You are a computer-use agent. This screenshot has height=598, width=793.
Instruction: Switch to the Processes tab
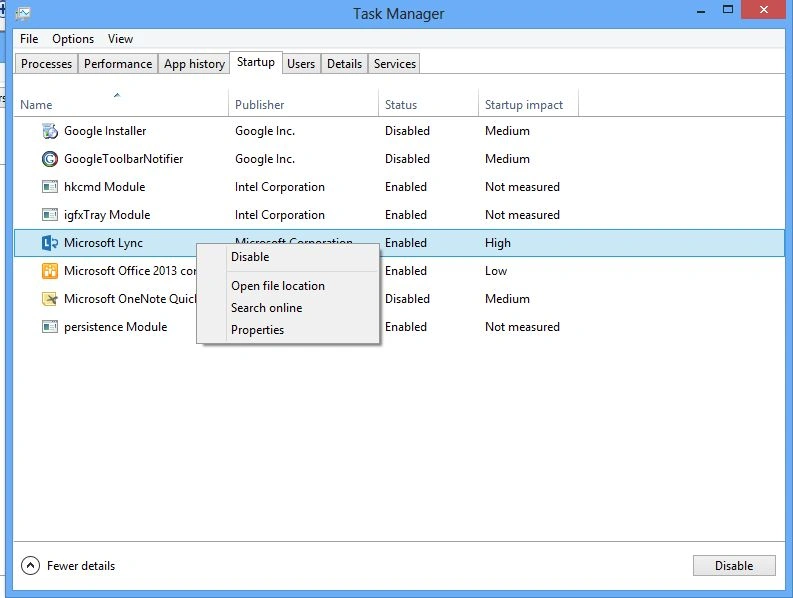click(x=47, y=64)
